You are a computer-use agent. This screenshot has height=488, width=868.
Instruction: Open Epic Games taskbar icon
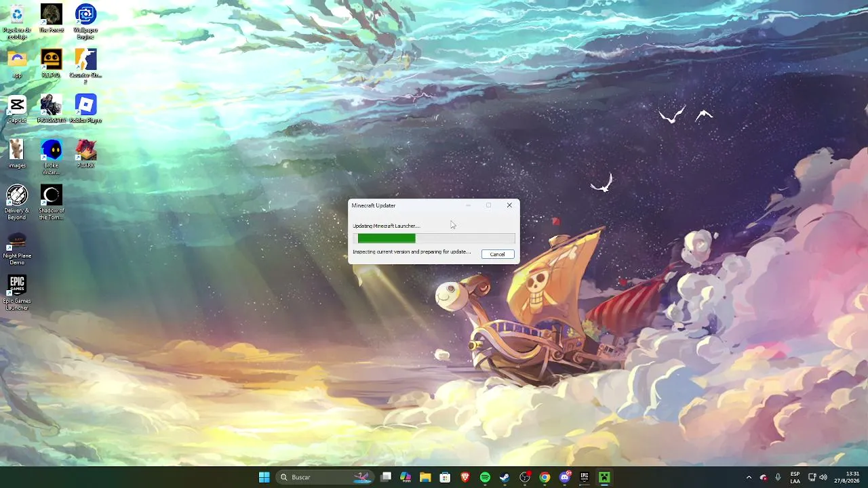coord(585,477)
